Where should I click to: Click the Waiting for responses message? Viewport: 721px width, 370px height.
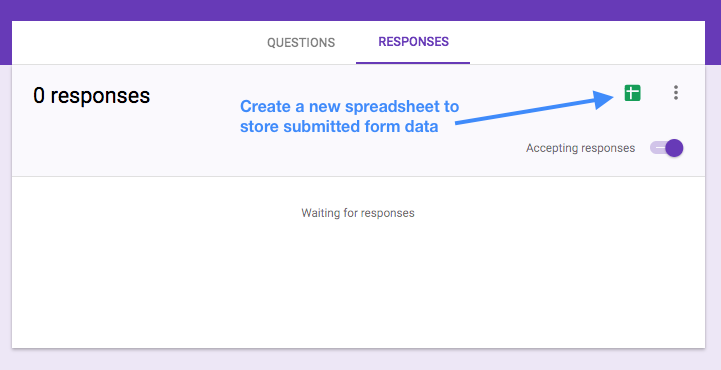[358, 213]
